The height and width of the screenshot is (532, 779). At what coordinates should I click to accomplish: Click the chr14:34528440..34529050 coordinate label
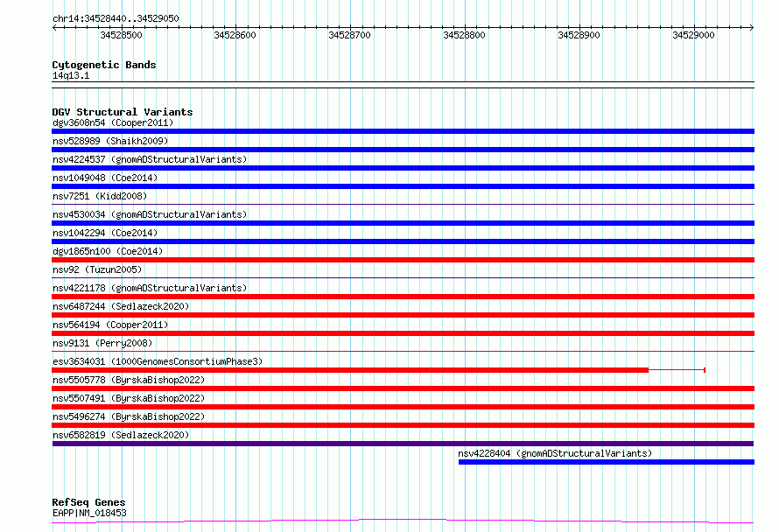[x=116, y=18]
